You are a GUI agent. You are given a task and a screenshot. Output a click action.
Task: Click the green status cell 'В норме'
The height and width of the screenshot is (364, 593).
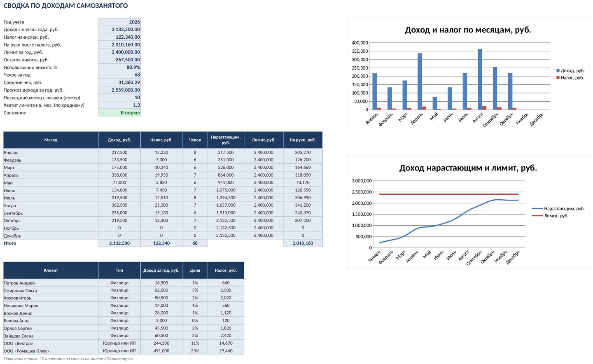pyautogui.click(x=119, y=112)
